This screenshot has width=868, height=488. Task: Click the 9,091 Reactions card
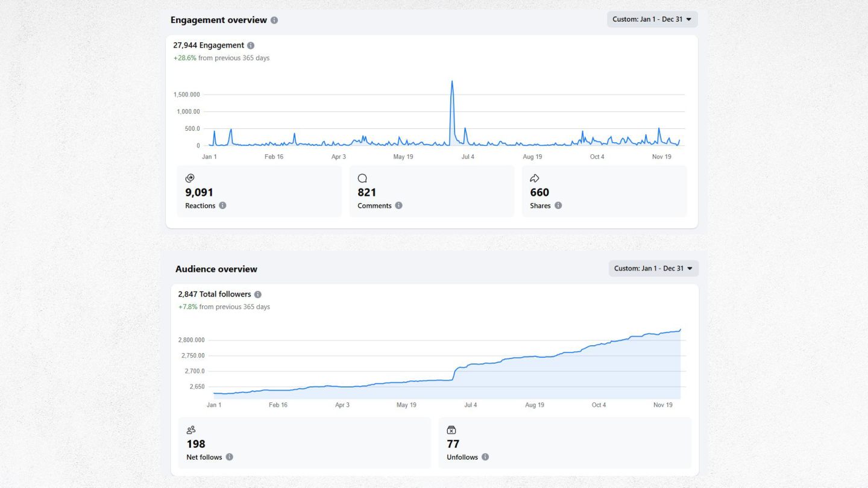click(x=259, y=192)
